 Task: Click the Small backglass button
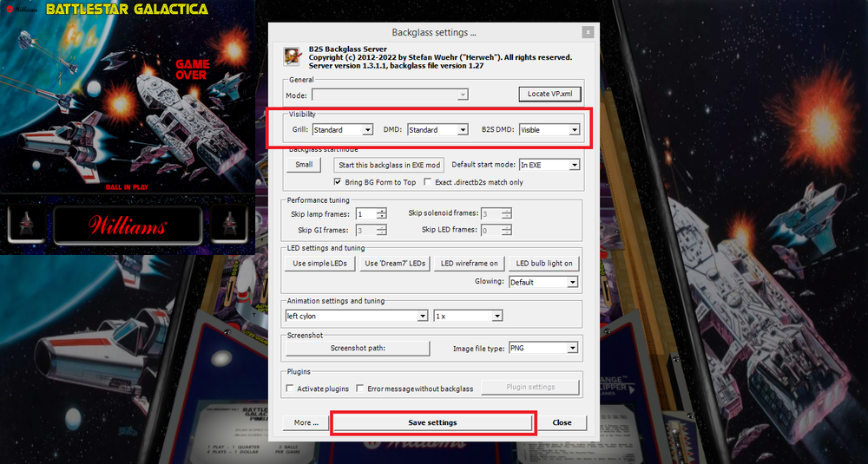304,165
